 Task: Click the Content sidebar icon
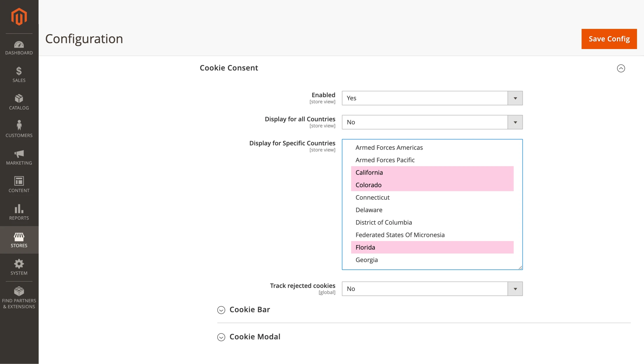click(x=19, y=184)
